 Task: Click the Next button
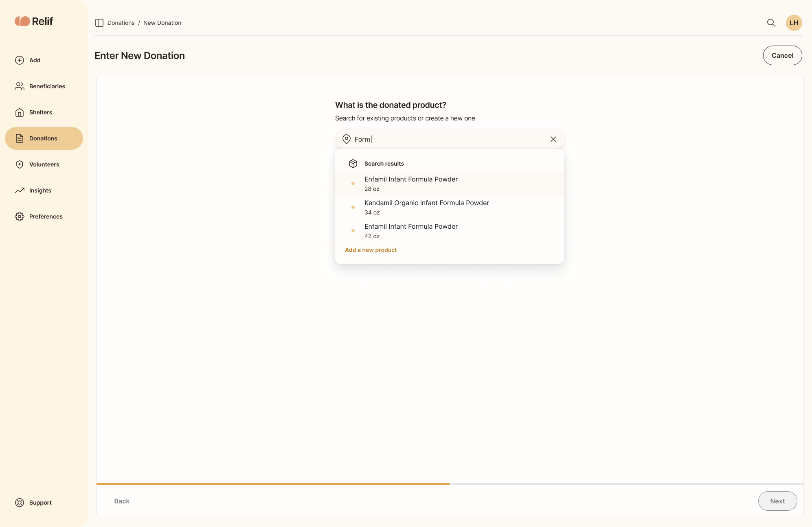coord(777,501)
